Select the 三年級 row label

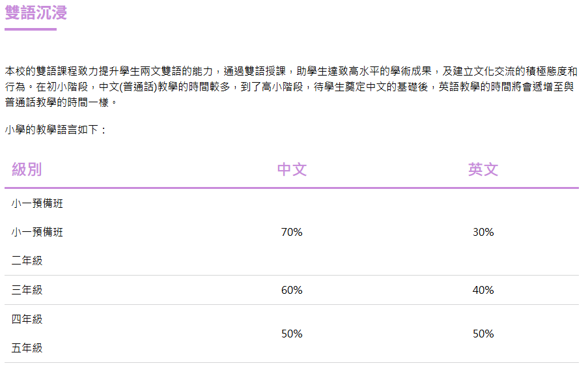pyautogui.click(x=27, y=290)
